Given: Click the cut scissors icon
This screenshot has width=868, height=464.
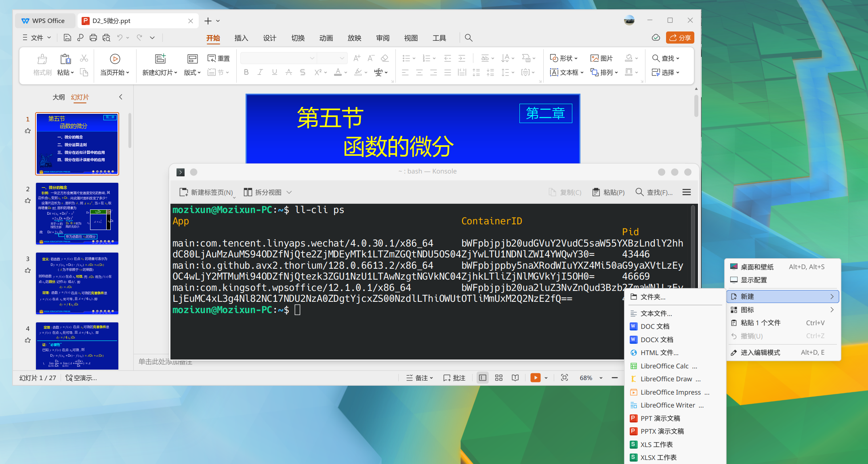Looking at the screenshot, I should (84, 59).
